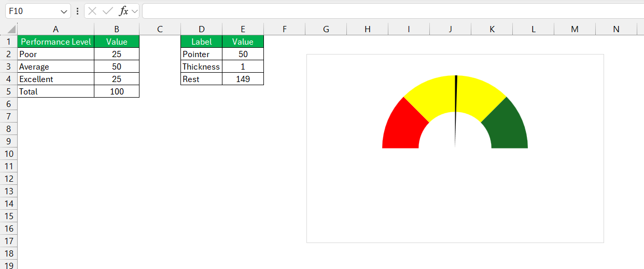Click the Thickness cell
The image size is (644, 269).
201,66
